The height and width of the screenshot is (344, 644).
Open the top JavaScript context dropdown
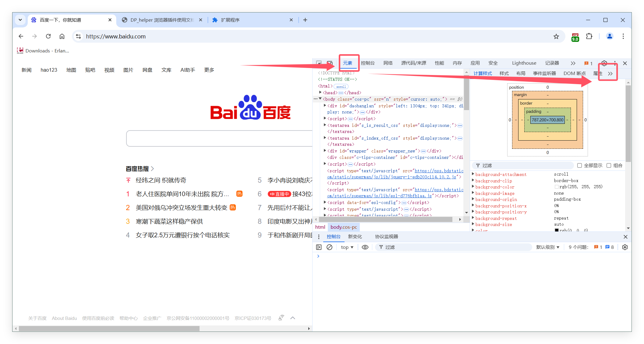347,247
